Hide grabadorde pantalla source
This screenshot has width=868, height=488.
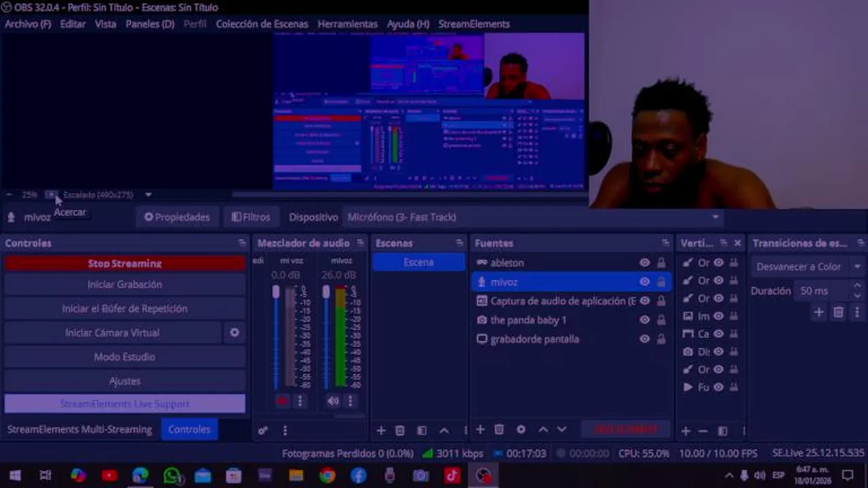(x=644, y=339)
